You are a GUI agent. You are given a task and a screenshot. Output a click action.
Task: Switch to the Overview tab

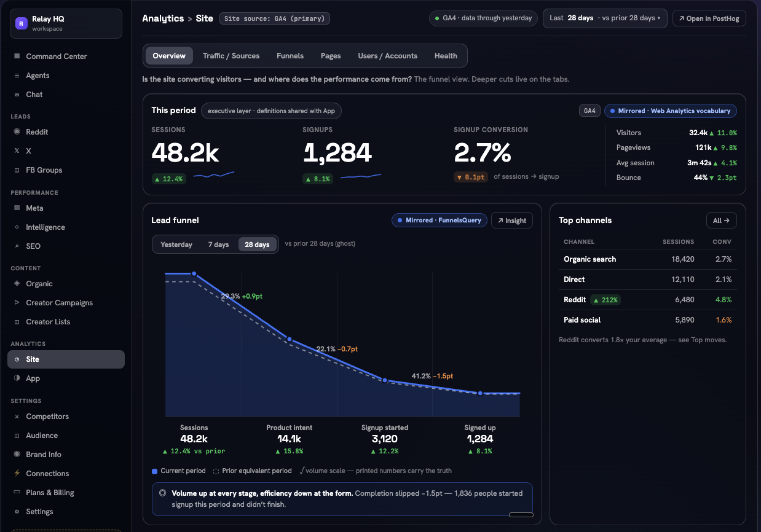(169, 56)
